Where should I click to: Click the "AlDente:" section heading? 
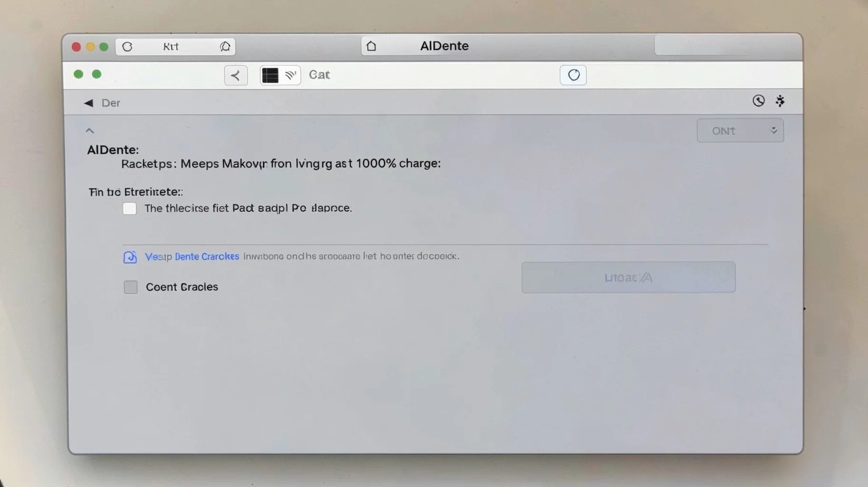[113, 150]
